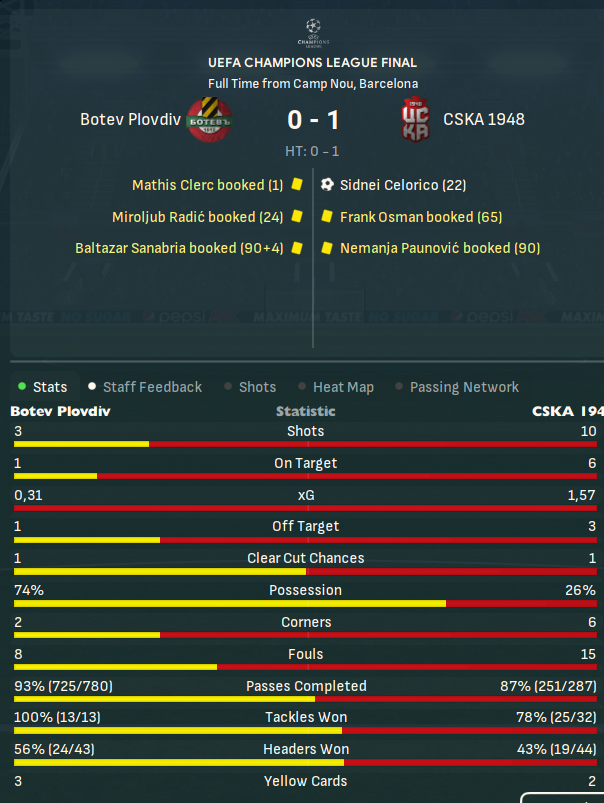Open the Botev Plovdiv team name link

coord(130,119)
